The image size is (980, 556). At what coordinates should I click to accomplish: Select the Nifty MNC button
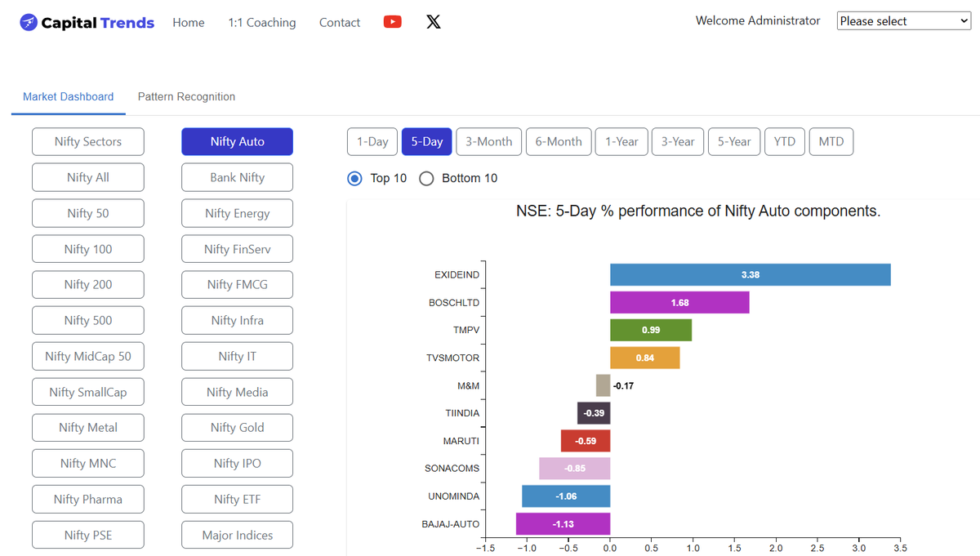[88, 463]
